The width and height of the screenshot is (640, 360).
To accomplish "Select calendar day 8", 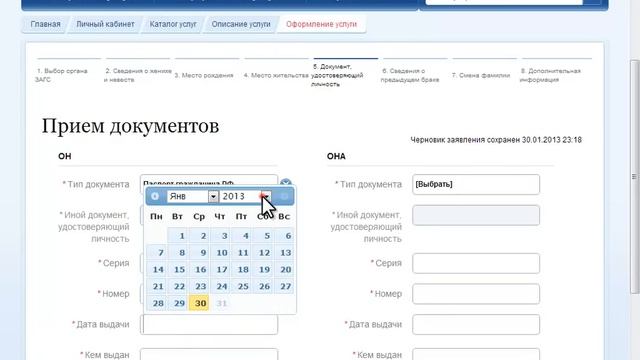I will tap(178, 253).
